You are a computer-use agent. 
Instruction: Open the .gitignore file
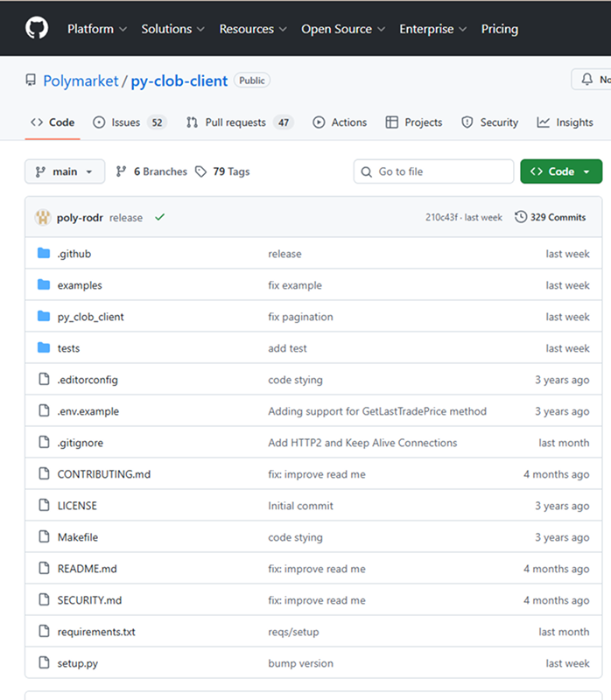coord(81,443)
